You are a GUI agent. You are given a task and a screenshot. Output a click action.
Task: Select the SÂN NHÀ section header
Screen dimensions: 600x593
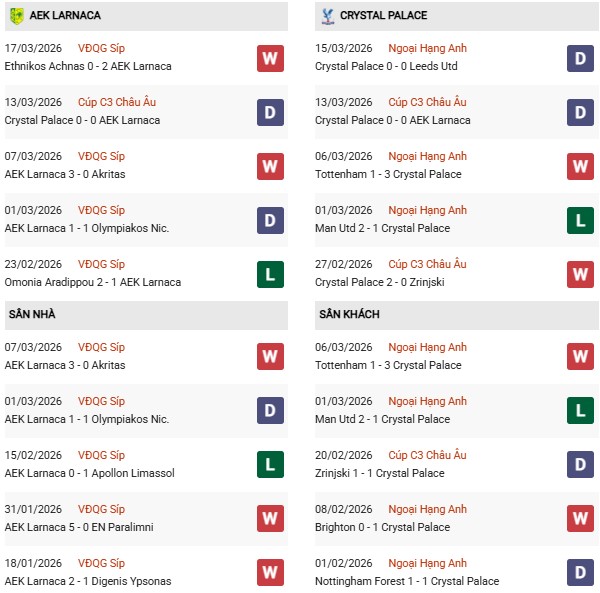point(32,314)
